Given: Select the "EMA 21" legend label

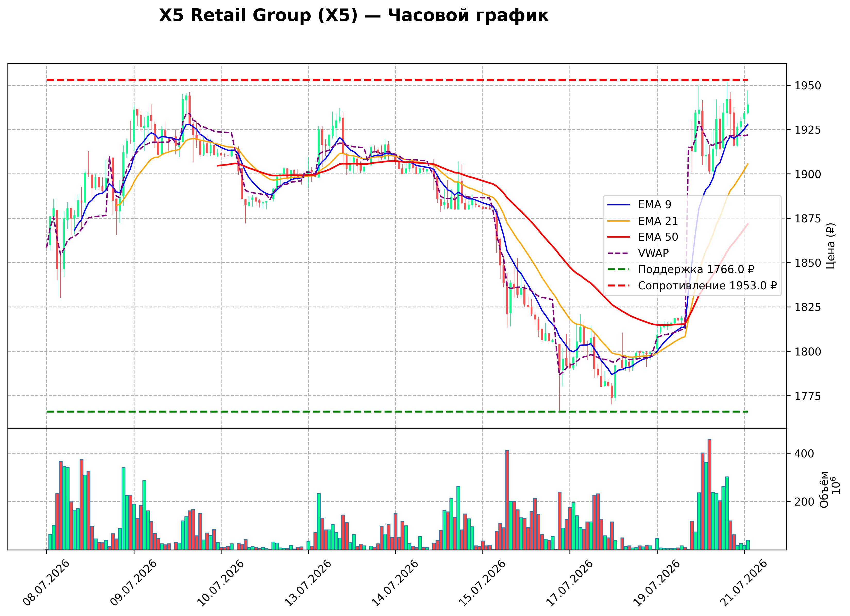Looking at the screenshot, I should pyautogui.click(x=658, y=221).
